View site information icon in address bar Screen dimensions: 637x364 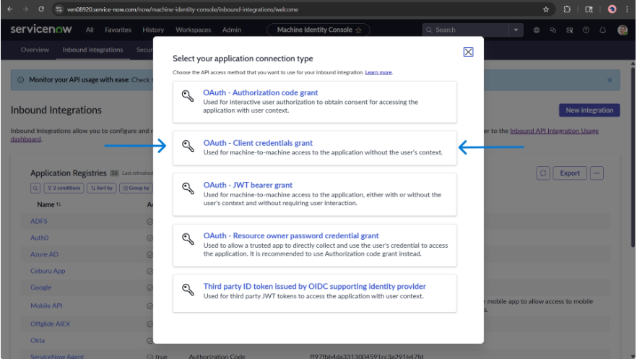[x=59, y=9]
